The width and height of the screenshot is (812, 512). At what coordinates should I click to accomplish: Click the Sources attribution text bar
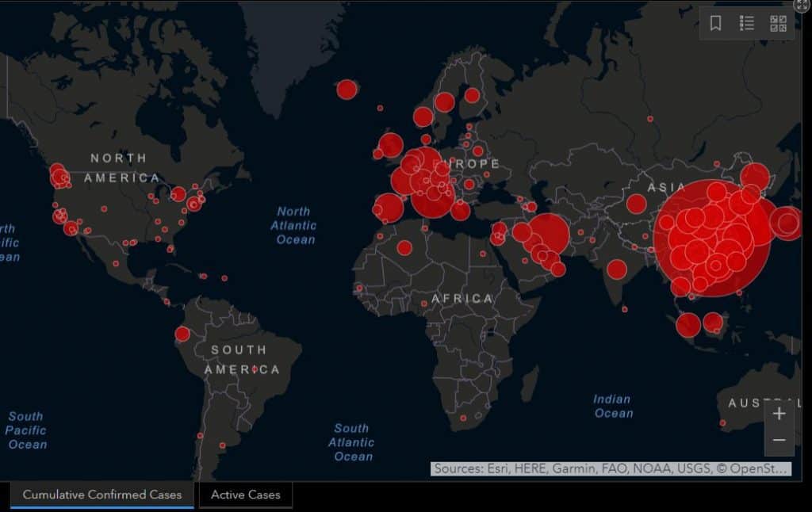[611, 468]
